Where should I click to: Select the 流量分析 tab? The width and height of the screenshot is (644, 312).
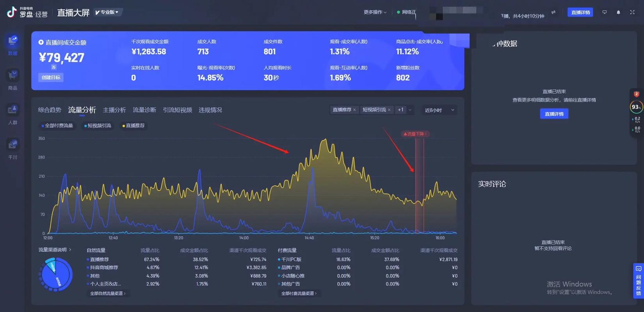(82, 110)
